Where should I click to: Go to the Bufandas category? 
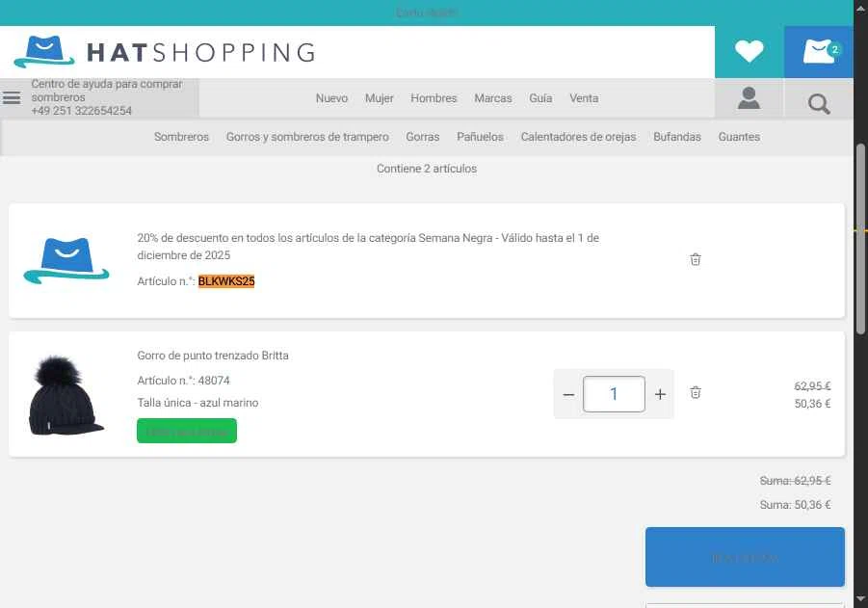coord(677,137)
